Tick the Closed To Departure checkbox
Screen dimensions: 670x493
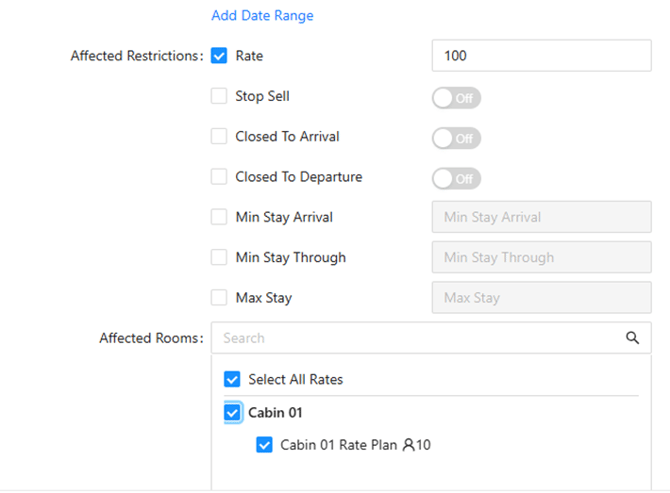click(x=219, y=177)
